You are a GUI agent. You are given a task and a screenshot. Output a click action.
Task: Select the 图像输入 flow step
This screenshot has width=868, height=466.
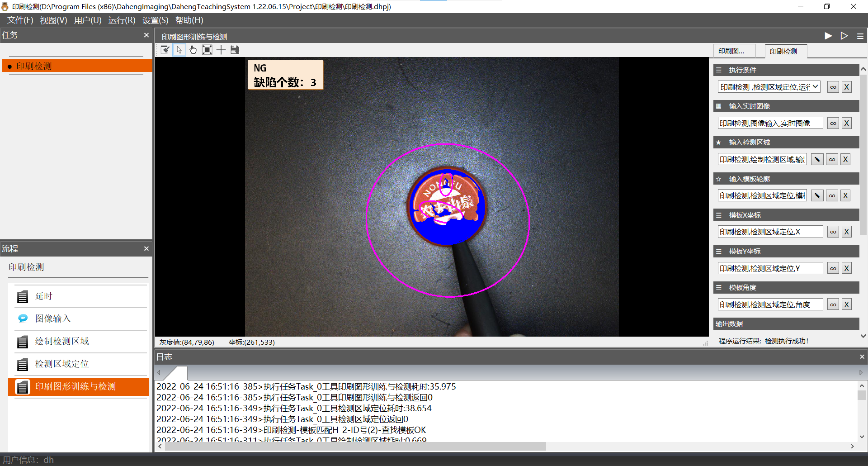[79, 319]
